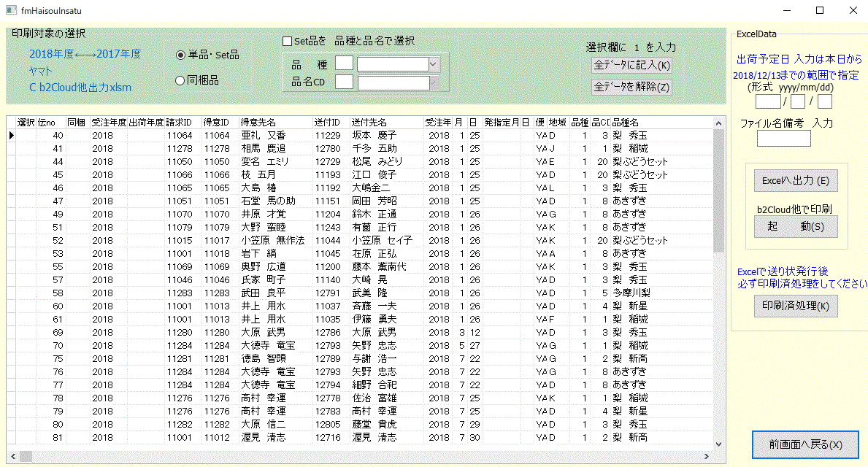Viewport: 868px width, 467px height.
Task: Click the fmHaisouInsatu window icon
Action: 11,10
